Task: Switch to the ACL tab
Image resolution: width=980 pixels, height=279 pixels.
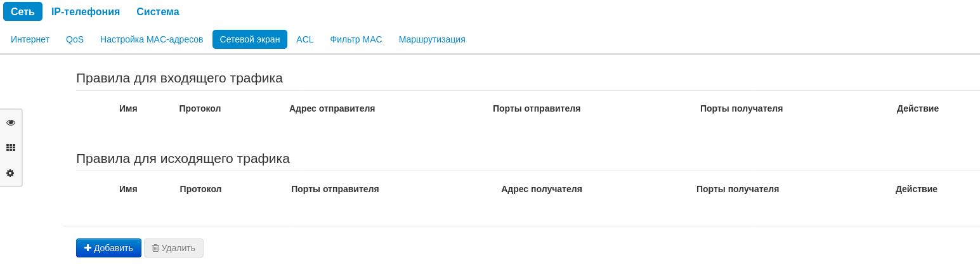Action: coord(305,39)
